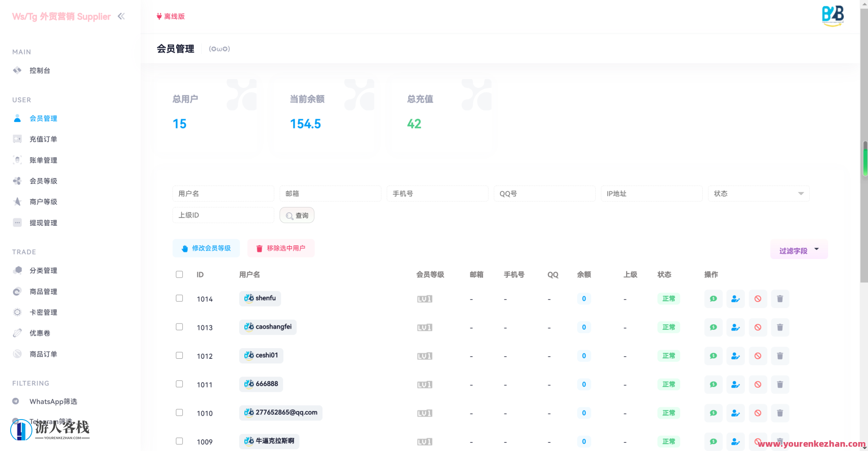Click the 控制台 diamond icon
This screenshot has height=451, width=868.
[17, 70]
